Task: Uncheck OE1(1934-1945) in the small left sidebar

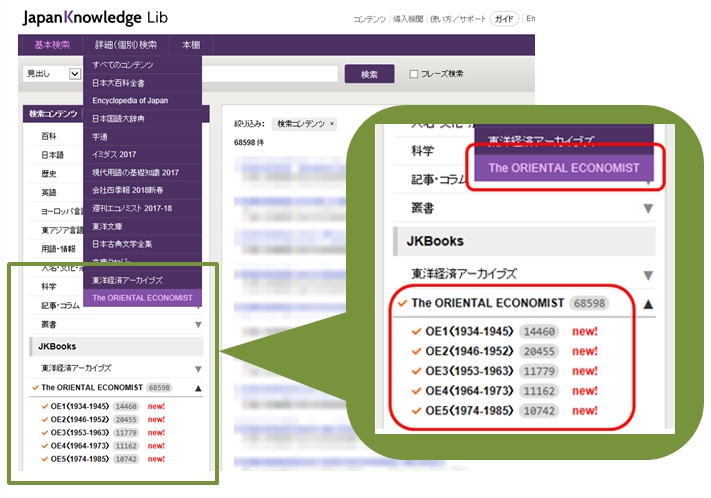Action: [x=44, y=406]
